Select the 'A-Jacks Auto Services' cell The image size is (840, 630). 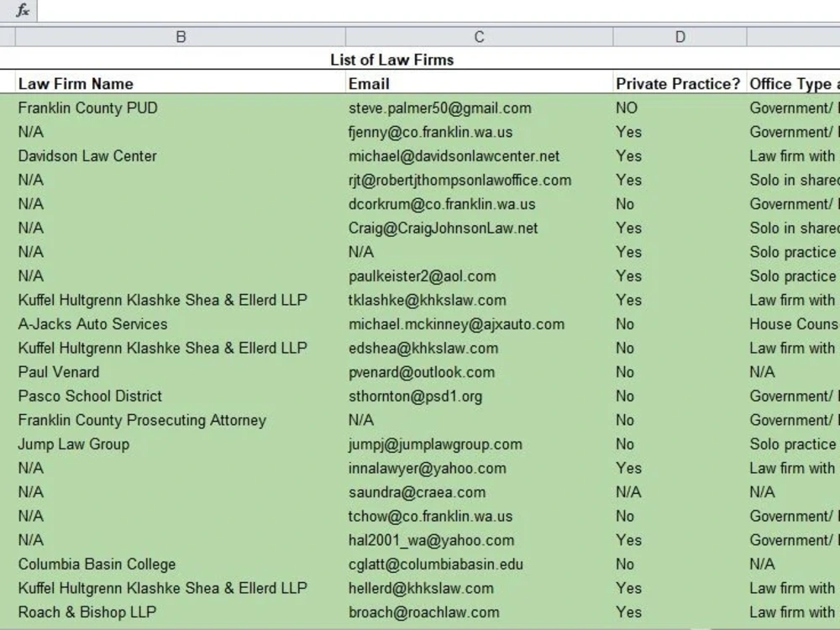(181, 324)
